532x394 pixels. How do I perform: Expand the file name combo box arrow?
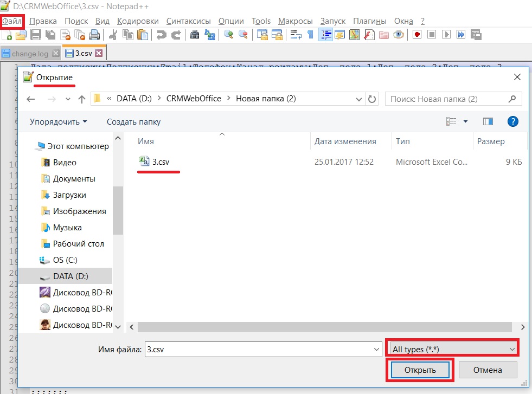click(x=376, y=349)
